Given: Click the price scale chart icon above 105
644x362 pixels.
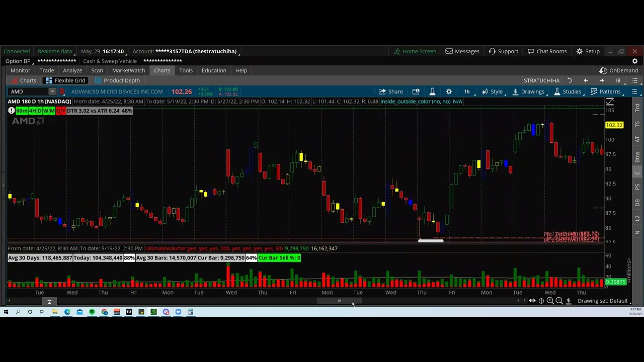Looking at the screenshot, I should click(610, 102).
